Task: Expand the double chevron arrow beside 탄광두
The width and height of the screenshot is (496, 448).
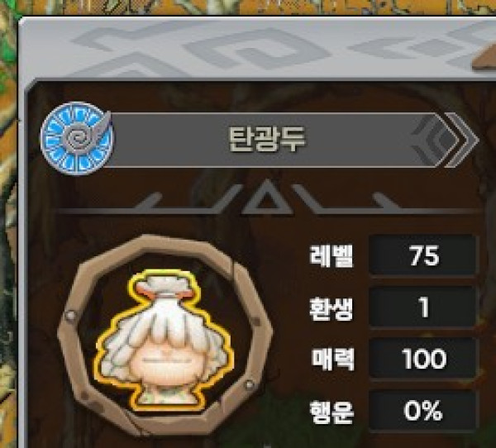Action: click(461, 140)
